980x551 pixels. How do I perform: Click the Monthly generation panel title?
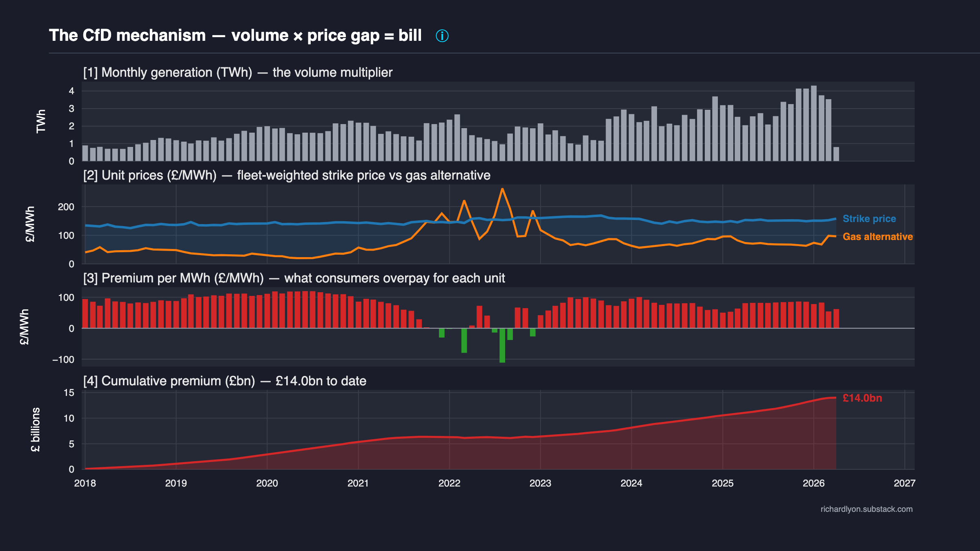click(238, 73)
